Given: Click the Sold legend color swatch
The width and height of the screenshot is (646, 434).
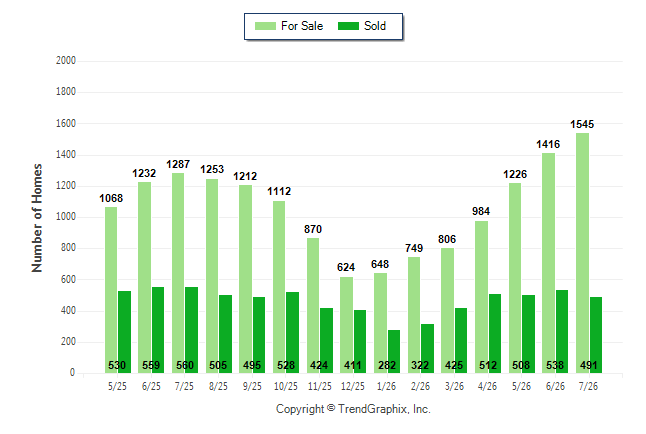Looking at the screenshot, I should click(x=348, y=26).
